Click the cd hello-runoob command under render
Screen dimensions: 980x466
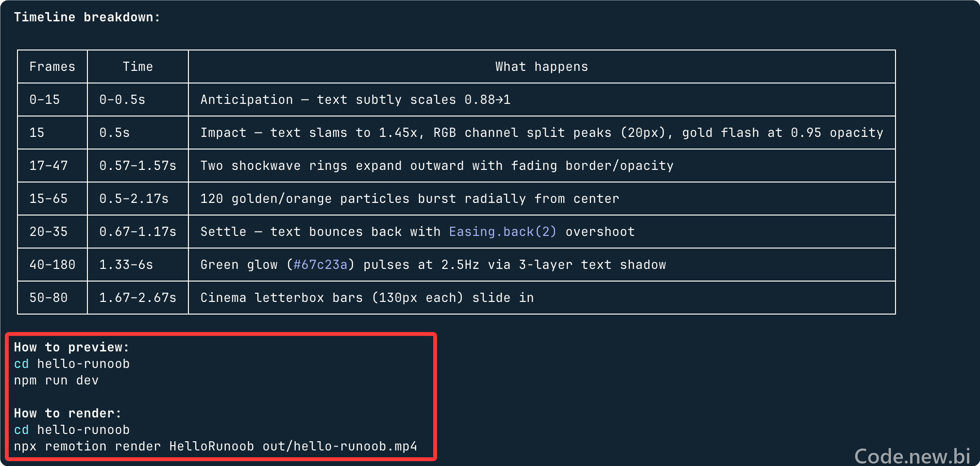(x=72, y=430)
